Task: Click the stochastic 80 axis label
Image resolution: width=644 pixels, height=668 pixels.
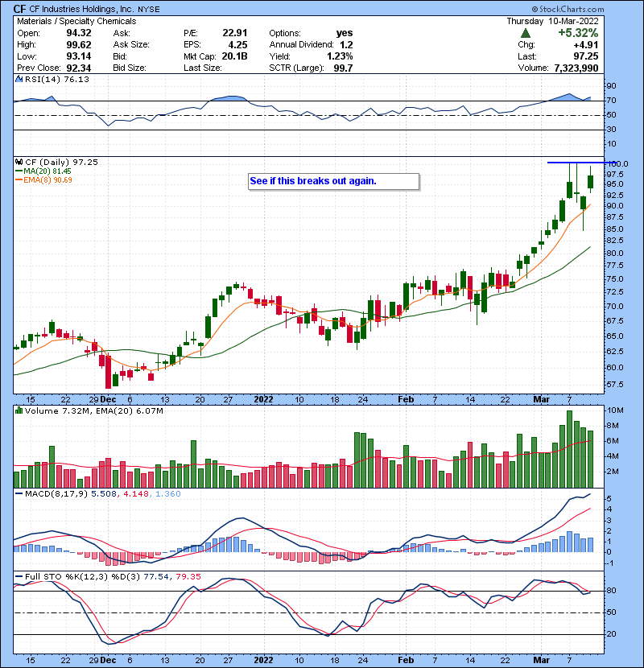Action: click(x=611, y=591)
